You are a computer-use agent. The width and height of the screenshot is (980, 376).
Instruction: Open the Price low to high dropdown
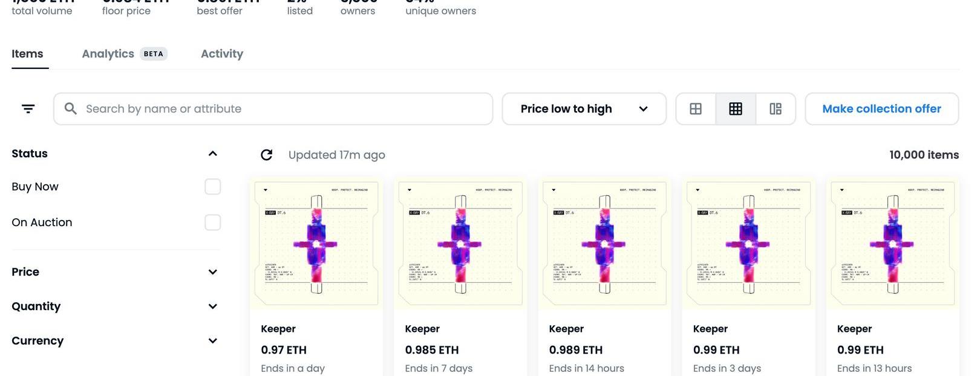[584, 109]
